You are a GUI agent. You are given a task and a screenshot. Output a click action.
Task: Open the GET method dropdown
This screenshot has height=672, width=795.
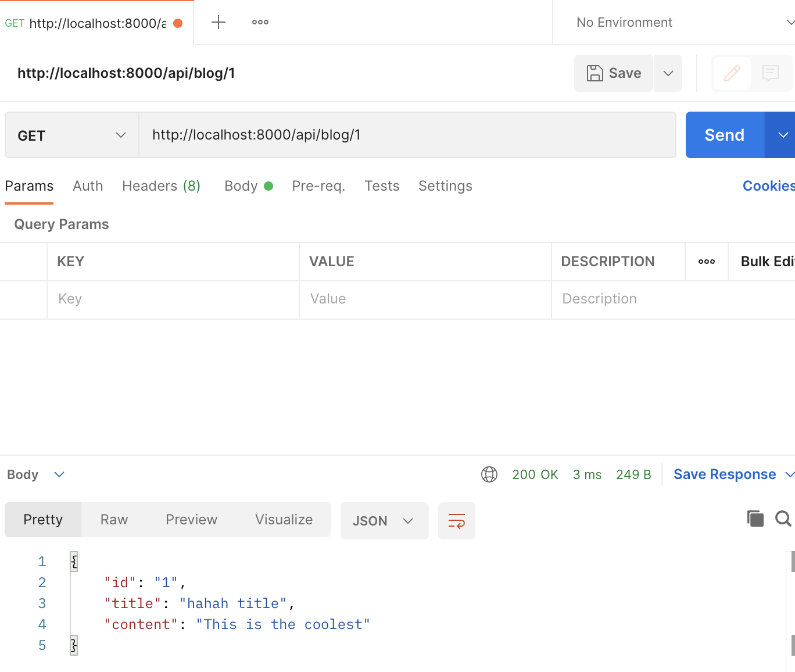click(72, 135)
